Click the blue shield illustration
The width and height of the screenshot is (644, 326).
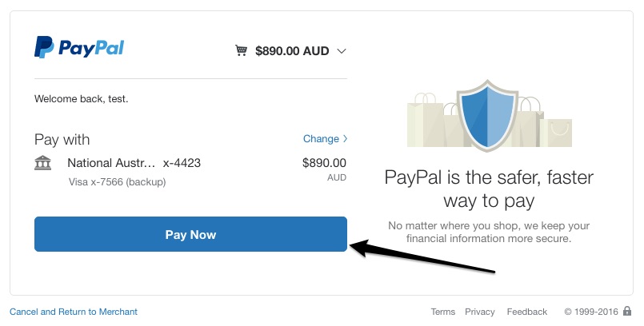pos(487,116)
